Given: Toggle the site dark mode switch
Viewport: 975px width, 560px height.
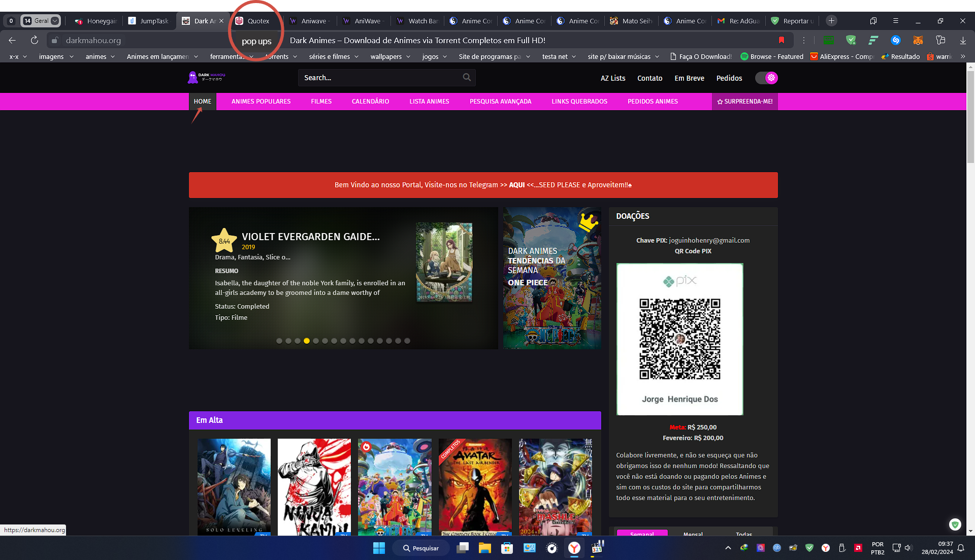Looking at the screenshot, I should pos(766,78).
